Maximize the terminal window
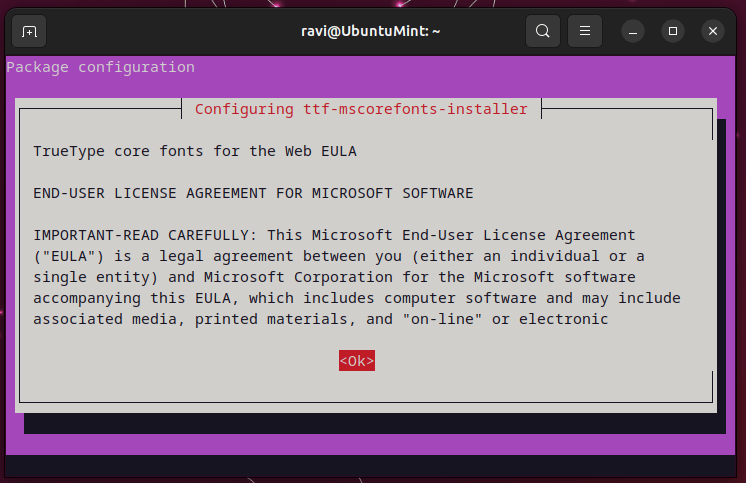This screenshot has width=746, height=483. pyautogui.click(x=673, y=31)
